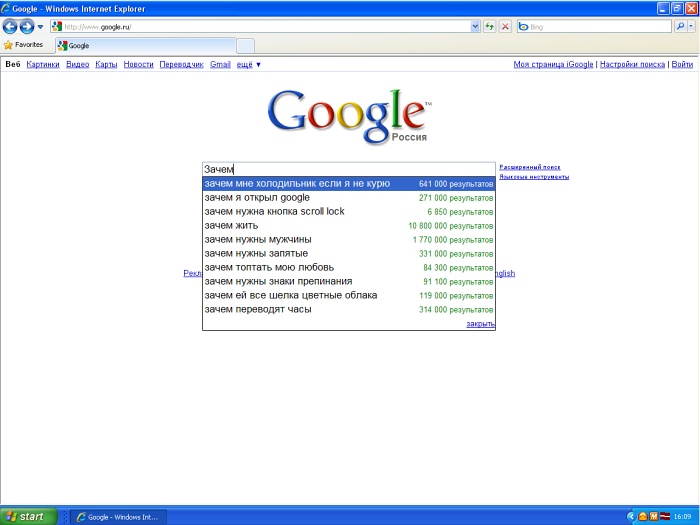Select suggestion зачем нужны мужчины
Screen dimensions: 700x525
coord(349,239)
